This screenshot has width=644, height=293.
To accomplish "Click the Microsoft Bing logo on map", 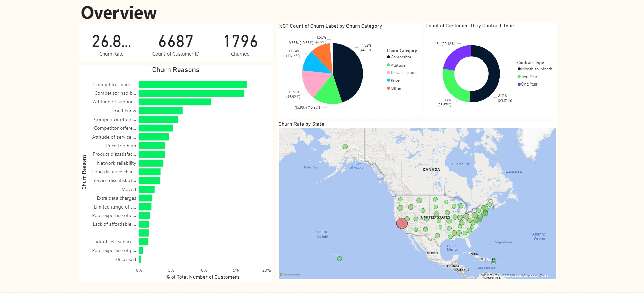I will pos(290,275).
